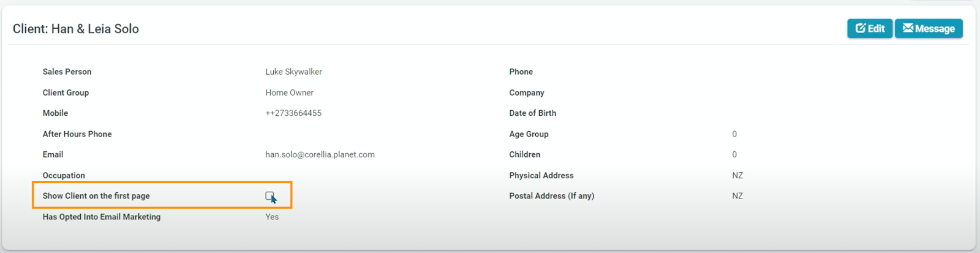Click the Has Opted Into Email Marketing label
The image size is (980, 253).
(x=102, y=217)
